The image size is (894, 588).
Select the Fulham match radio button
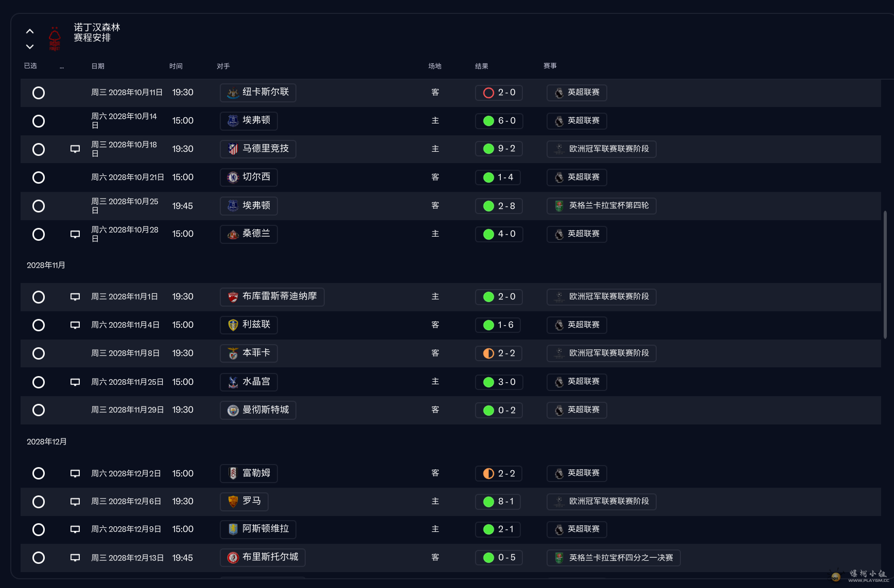tap(39, 473)
